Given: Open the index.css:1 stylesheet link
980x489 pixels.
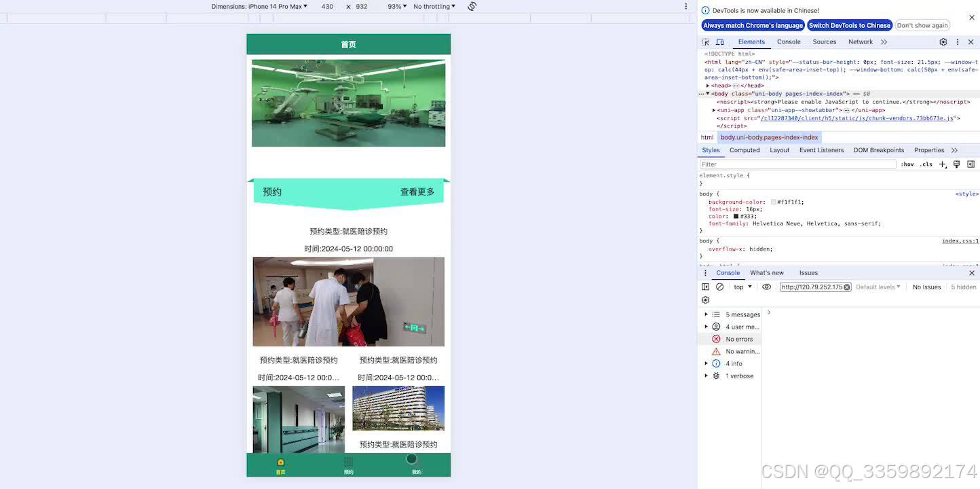Looking at the screenshot, I should pos(960,241).
